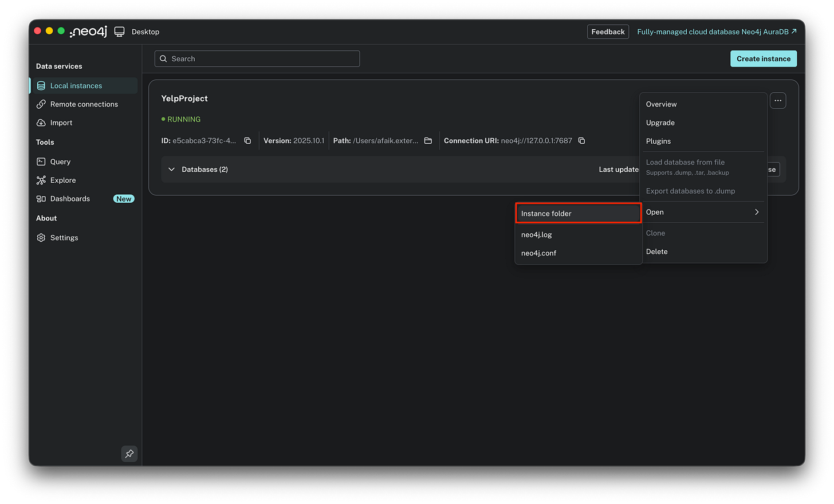Open Remote connections from the sidebar
This screenshot has width=834, height=504.
(x=41, y=104)
